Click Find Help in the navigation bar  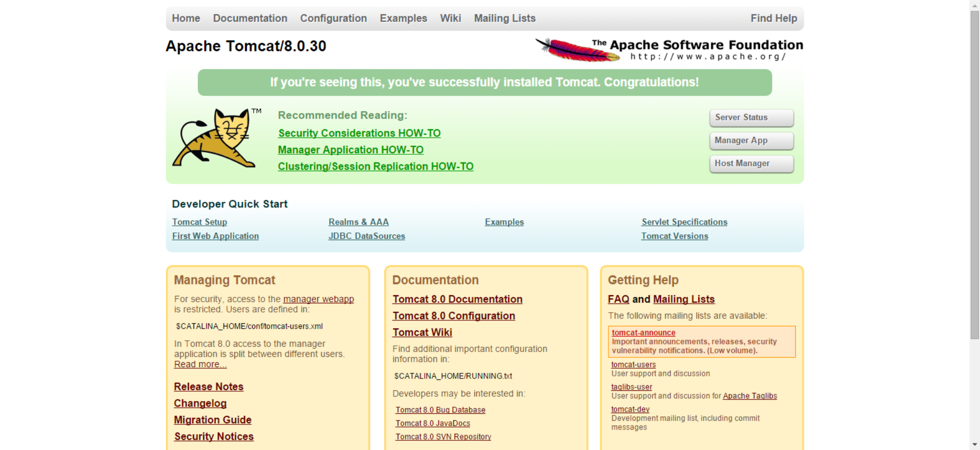[x=774, y=18]
